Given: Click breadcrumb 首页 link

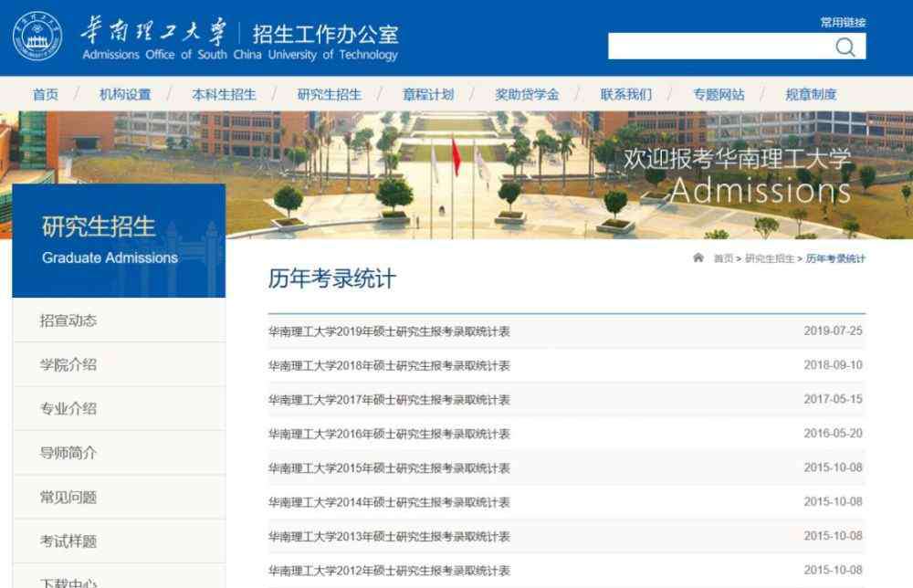Looking at the screenshot, I should 724,258.
